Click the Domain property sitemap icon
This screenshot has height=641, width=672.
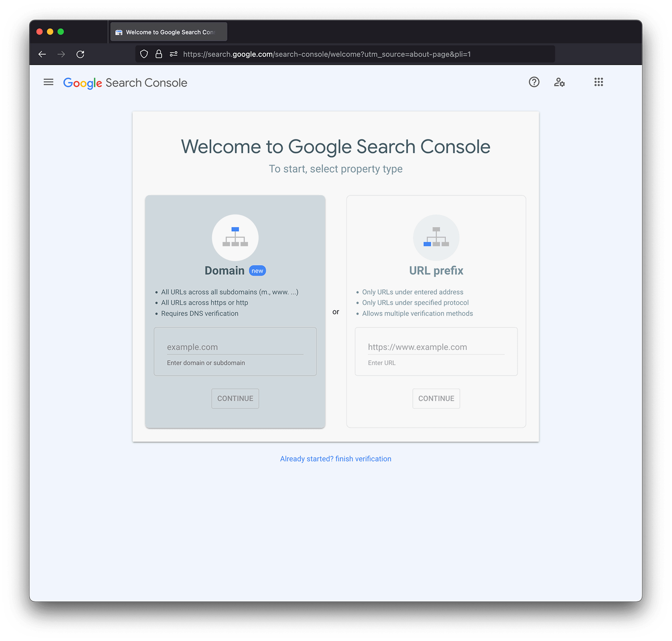coord(235,238)
